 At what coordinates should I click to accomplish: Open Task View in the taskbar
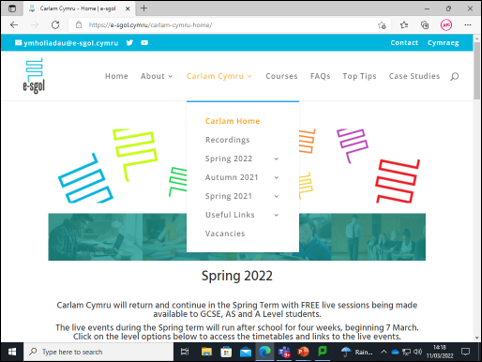coord(184,352)
